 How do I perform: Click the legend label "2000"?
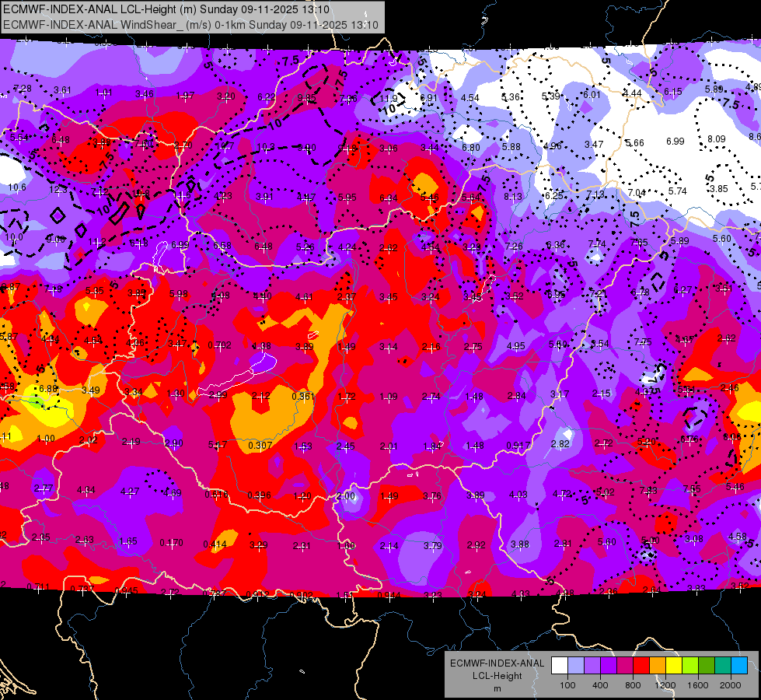731,685
